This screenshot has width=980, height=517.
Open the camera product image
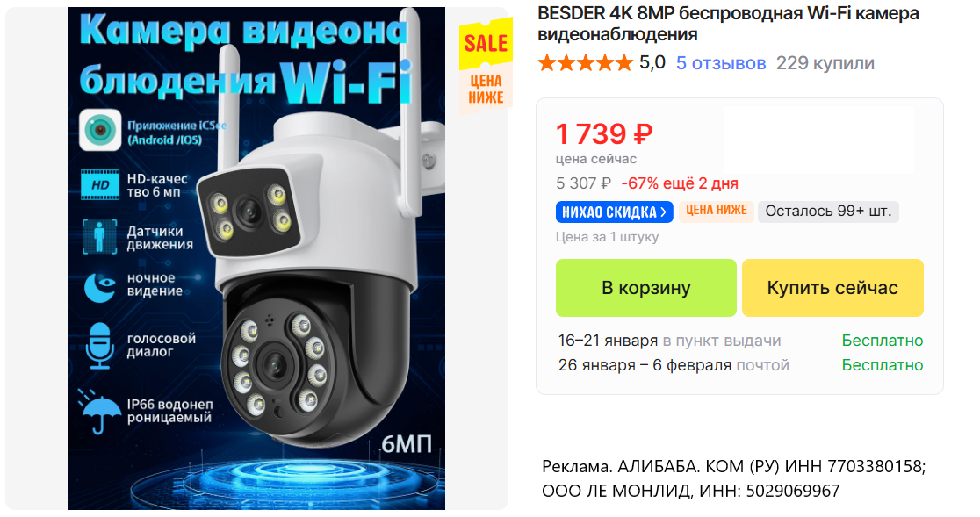pos(256,258)
